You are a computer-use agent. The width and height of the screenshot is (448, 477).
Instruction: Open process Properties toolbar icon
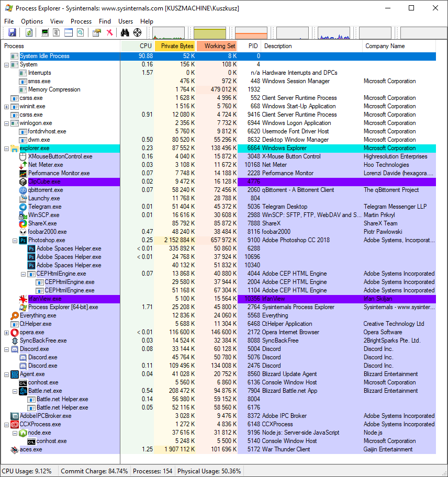pyautogui.click(x=97, y=32)
